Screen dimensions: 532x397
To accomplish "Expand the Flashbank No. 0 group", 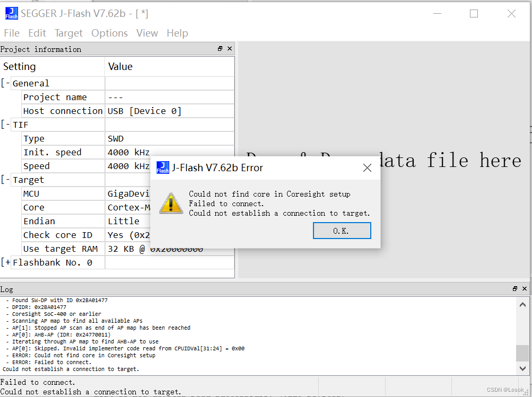I will (x=5, y=262).
